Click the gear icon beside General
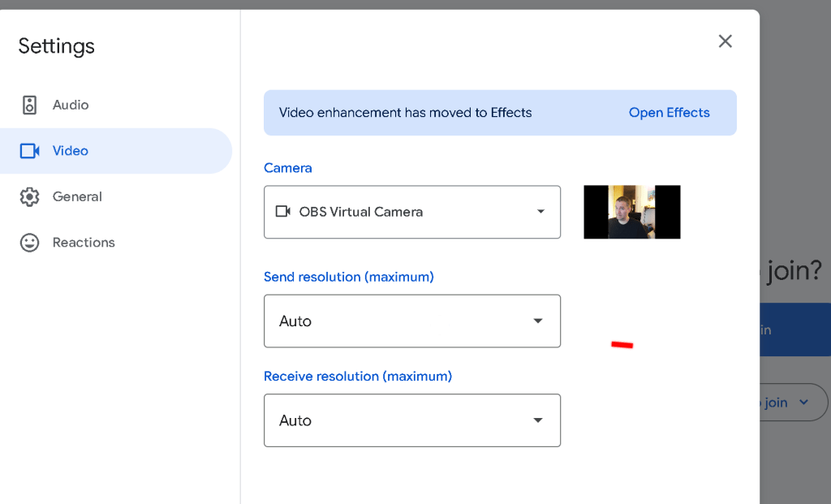Screen dimensions: 831x504 [30, 196]
